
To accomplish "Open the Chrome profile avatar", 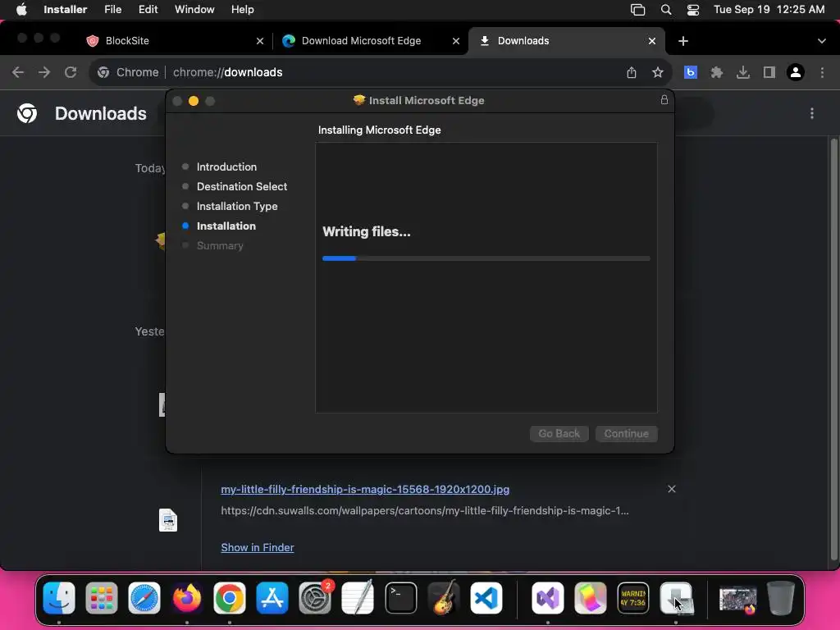I will pos(796,72).
